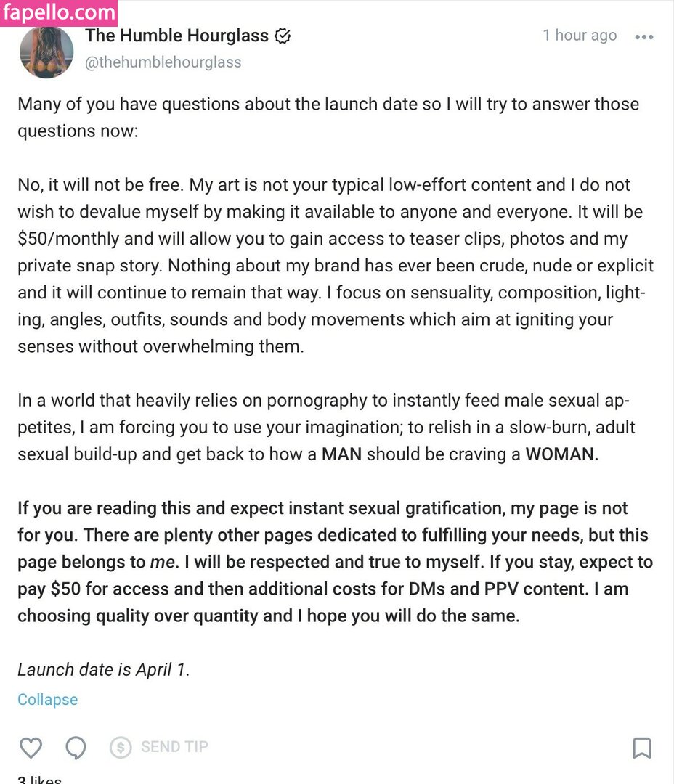Click the bold word WOMAN in the post
Viewport: 674px width, 784px height.
[x=561, y=454]
